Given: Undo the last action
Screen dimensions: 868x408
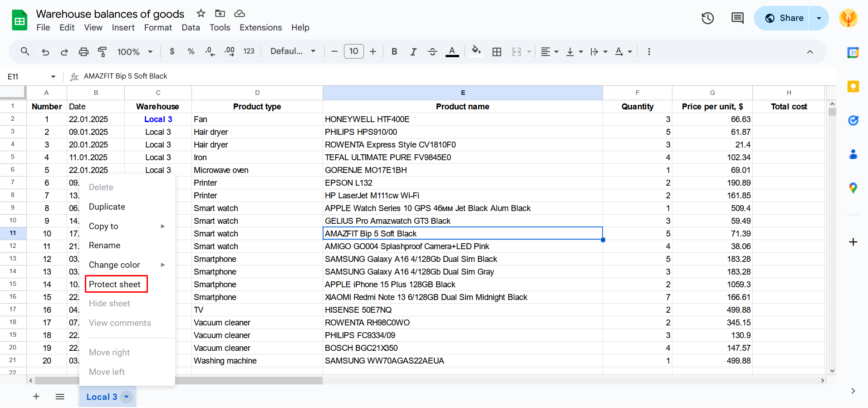Looking at the screenshot, I should [x=45, y=52].
